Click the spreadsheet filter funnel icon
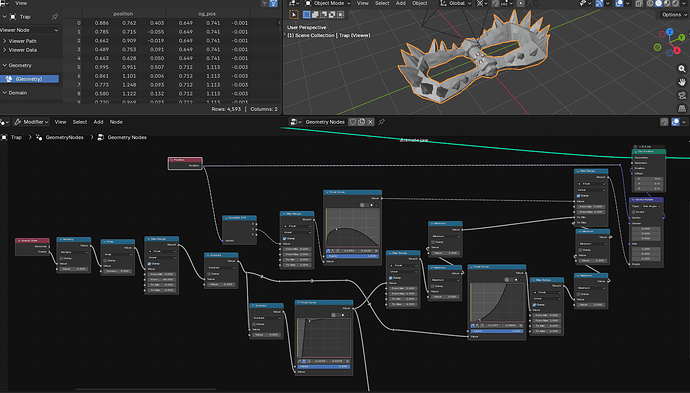This screenshot has width=690, height=393. click(273, 3)
